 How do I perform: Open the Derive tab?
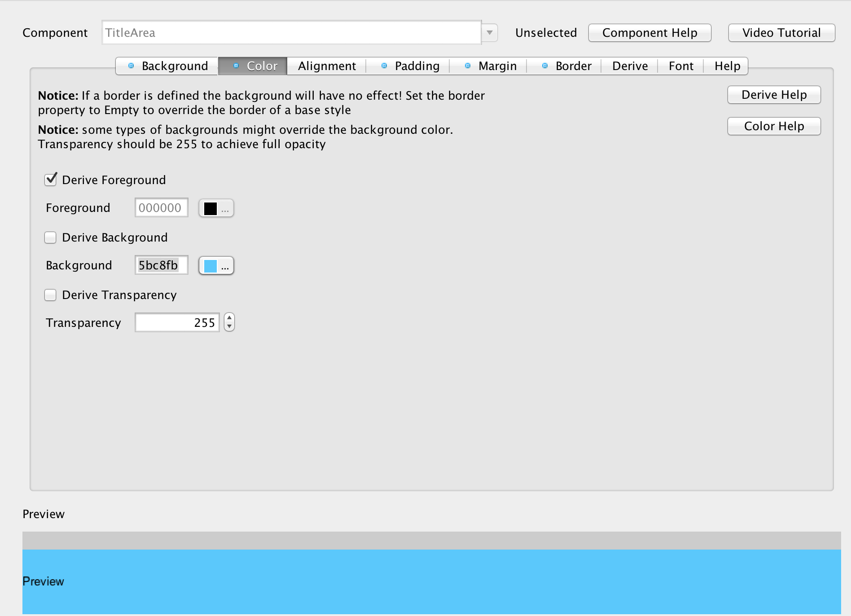(629, 66)
